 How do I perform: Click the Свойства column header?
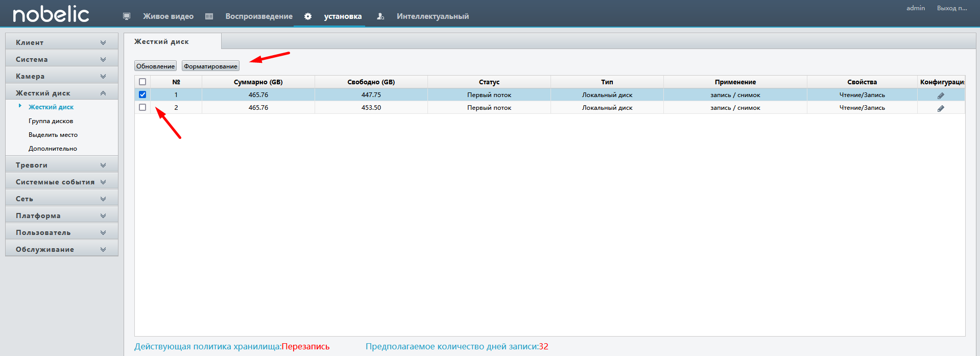(862, 82)
